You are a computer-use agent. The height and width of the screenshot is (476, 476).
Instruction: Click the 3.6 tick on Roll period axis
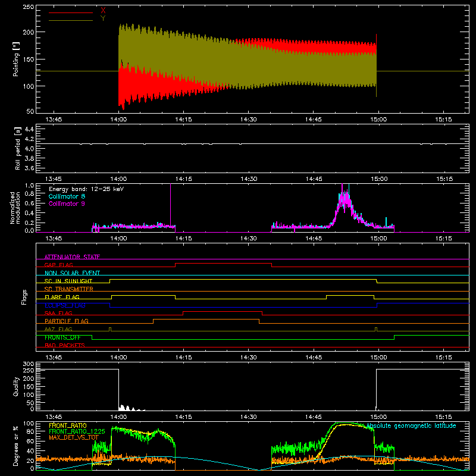tap(29, 168)
